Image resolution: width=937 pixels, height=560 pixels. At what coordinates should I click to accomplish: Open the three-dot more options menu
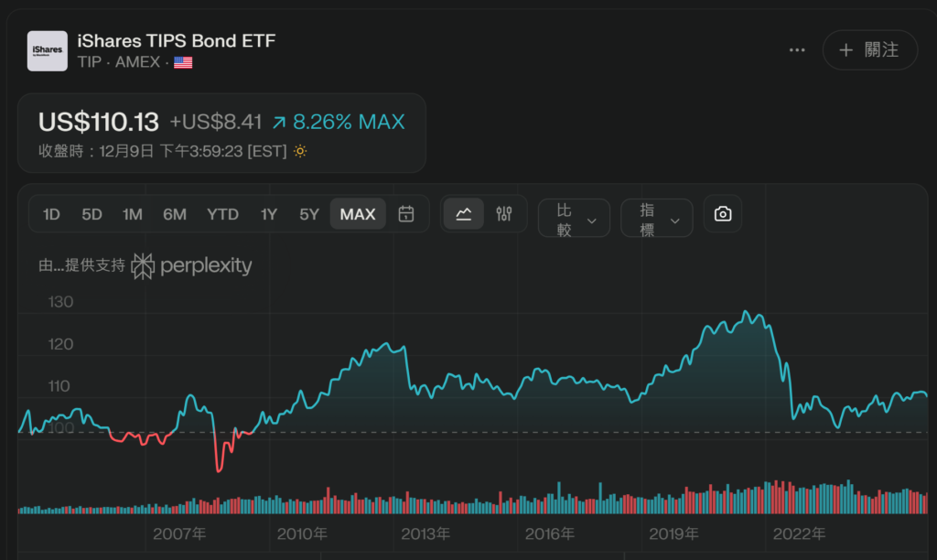point(797,49)
